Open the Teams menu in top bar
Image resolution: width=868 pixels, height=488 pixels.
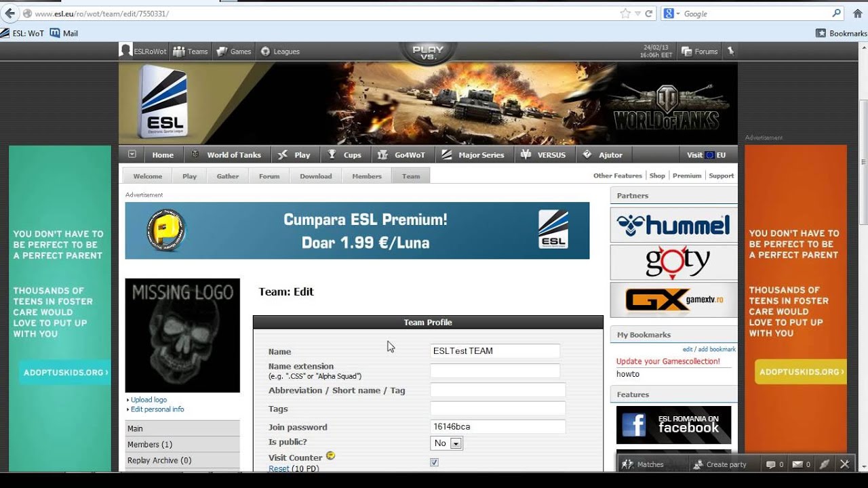191,51
